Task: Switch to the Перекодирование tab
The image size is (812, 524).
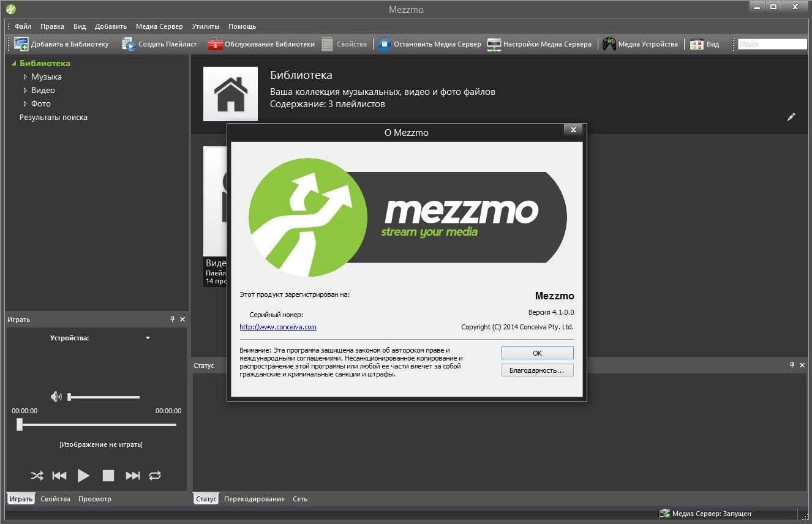Action: (x=254, y=499)
